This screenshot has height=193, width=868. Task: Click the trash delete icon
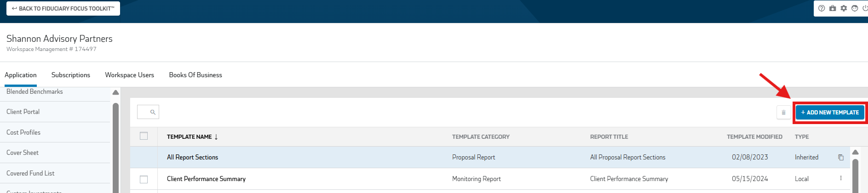784,112
